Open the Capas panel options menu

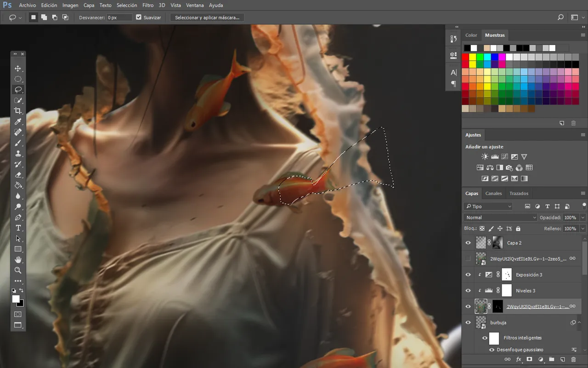coord(583,193)
